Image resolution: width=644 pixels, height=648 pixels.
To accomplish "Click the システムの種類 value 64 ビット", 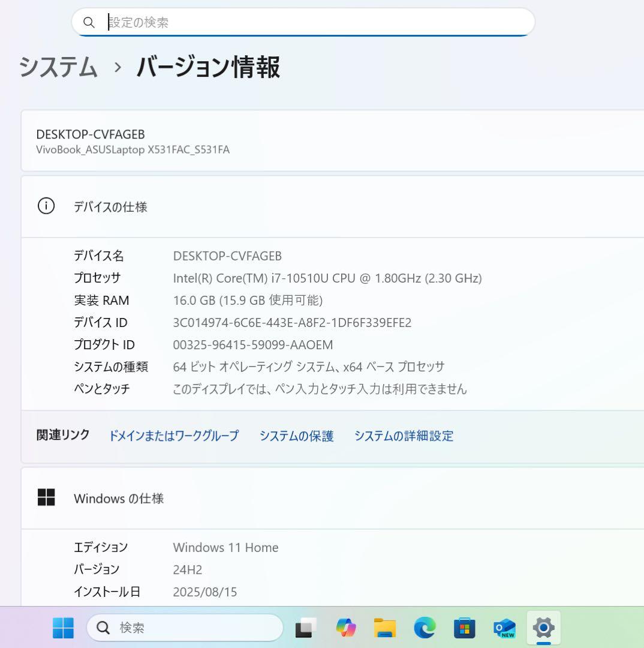I will tap(309, 367).
